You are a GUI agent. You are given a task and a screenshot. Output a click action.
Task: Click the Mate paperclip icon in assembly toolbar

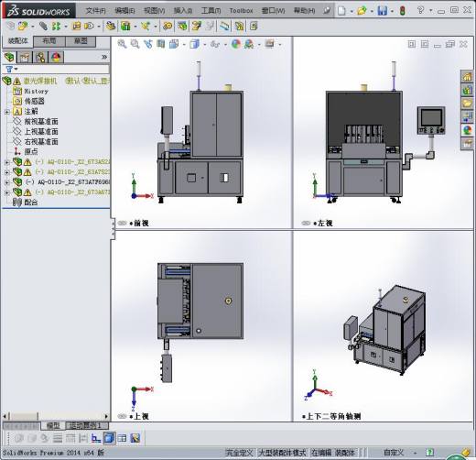coord(44,27)
